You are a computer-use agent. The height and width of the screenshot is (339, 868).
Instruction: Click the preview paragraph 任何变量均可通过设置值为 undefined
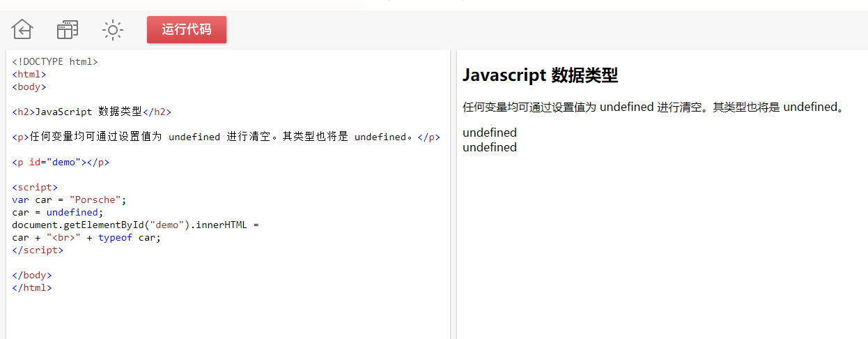655,107
